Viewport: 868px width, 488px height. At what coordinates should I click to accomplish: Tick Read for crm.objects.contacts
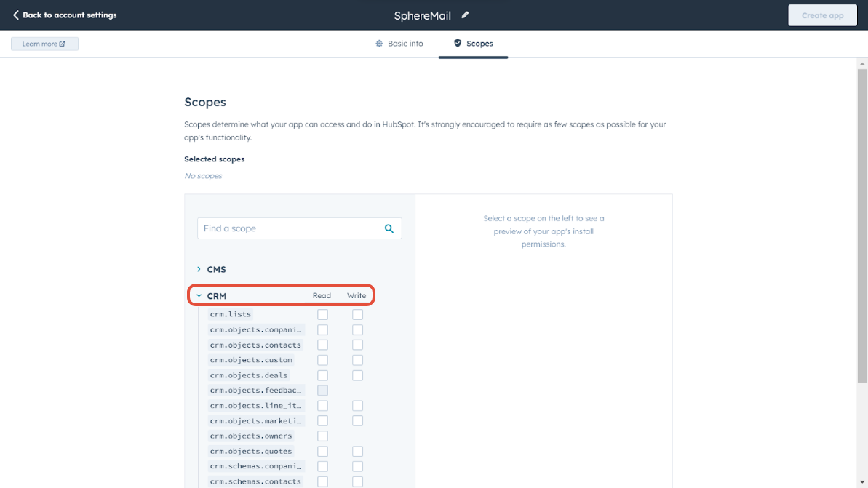pyautogui.click(x=323, y=345)
